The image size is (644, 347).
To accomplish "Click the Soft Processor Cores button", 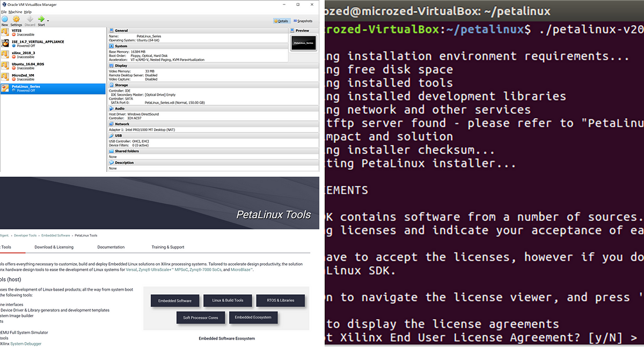I will coord(201,317).
